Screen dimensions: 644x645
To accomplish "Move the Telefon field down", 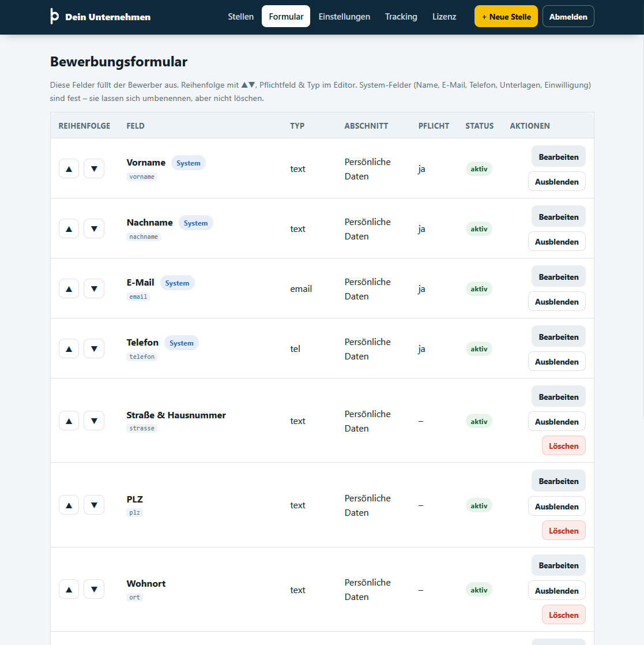I will (94, 349).
